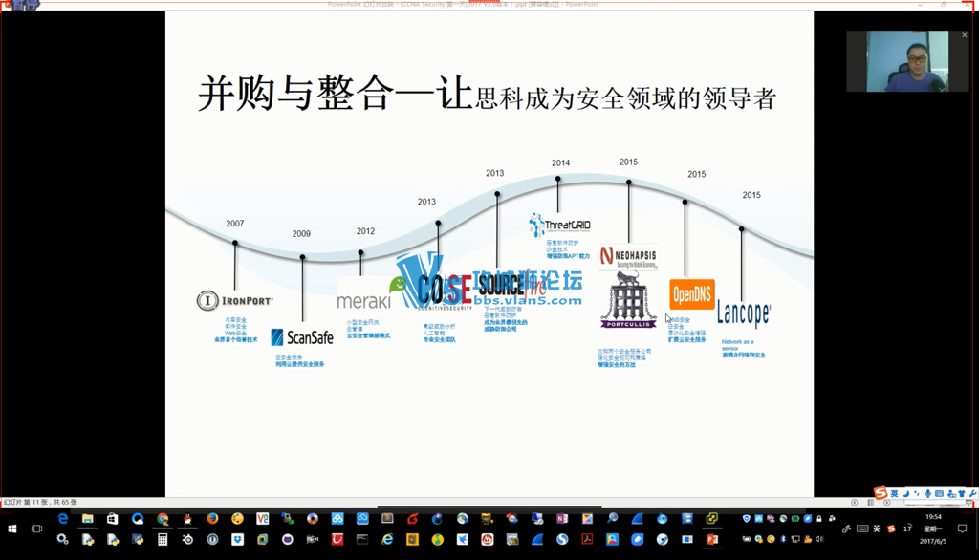The image size is (979, 560).
Task: Open the VNC viewer taskbar icon
Action: point(262,519)
